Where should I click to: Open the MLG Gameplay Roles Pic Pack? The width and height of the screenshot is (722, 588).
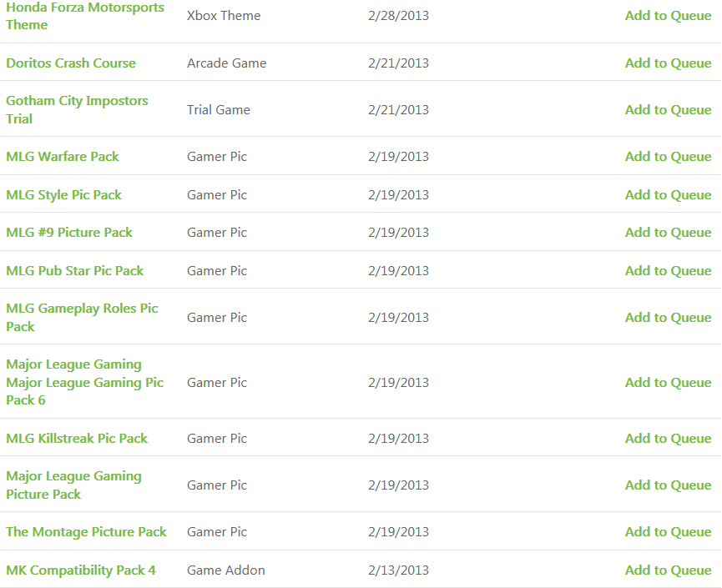[x=82, y=317]
